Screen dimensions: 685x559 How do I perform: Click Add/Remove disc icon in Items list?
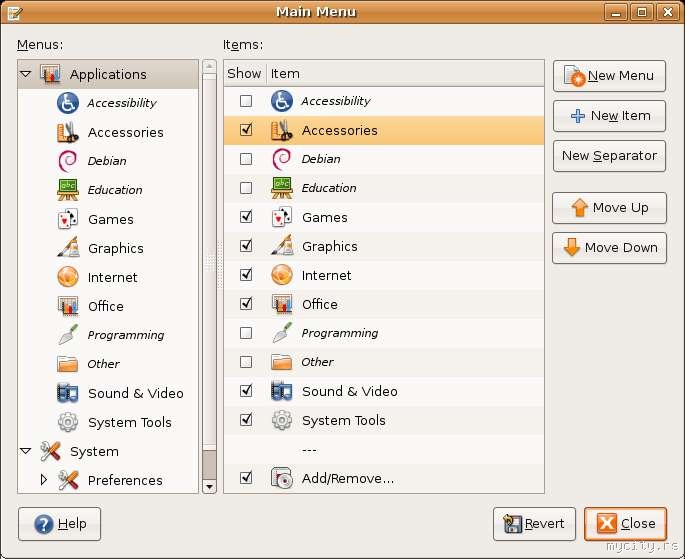tap(282, 478)
